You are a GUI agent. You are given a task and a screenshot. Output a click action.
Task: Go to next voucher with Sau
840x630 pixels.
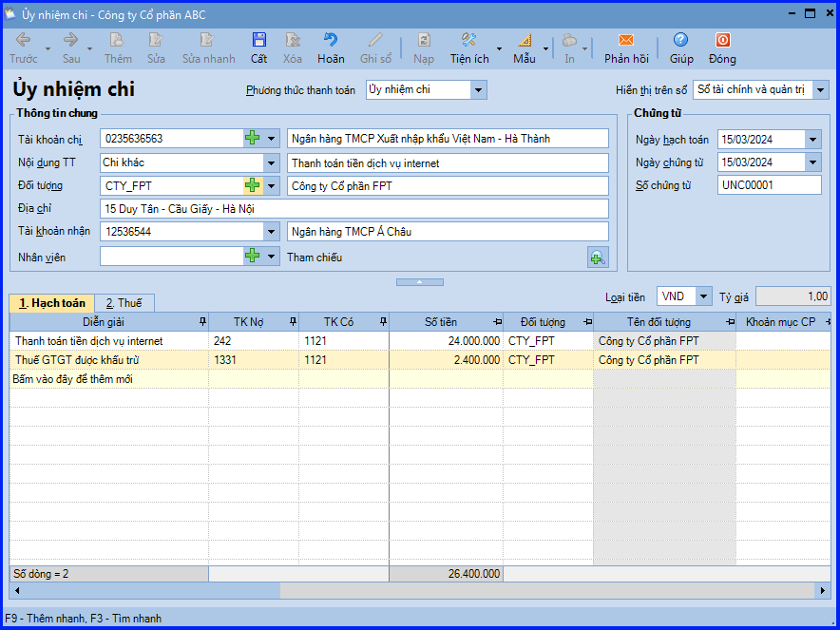point(70,48)
